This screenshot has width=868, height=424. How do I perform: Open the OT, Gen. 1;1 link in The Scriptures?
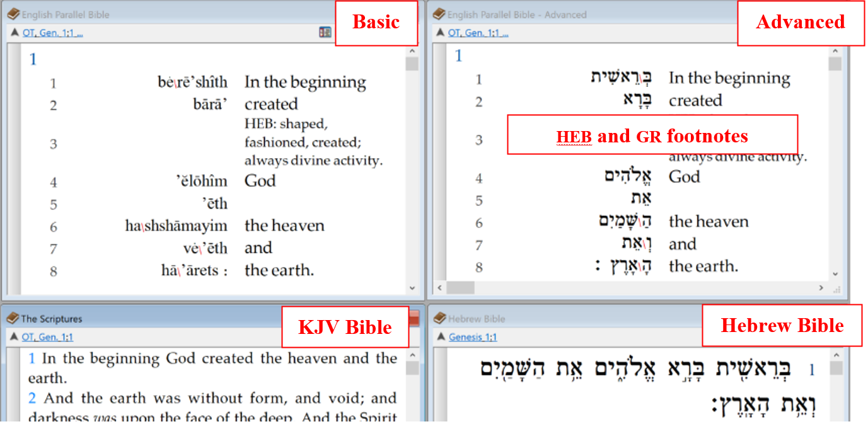pos(47,337)
